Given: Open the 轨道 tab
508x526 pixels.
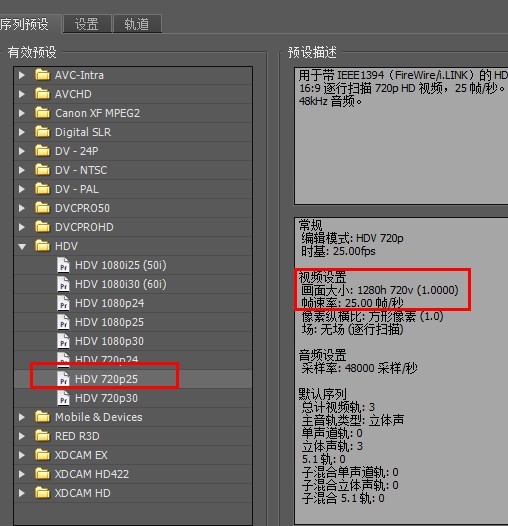Looking at the screenshot, I should (138, 24).
